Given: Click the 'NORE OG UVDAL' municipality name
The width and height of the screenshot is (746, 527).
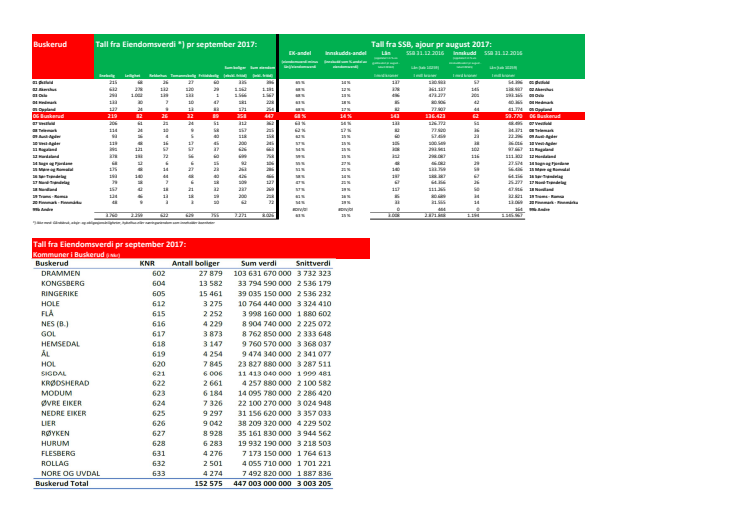Looking at the screenshot, I should pyautogui.click(x=70, y=474).
